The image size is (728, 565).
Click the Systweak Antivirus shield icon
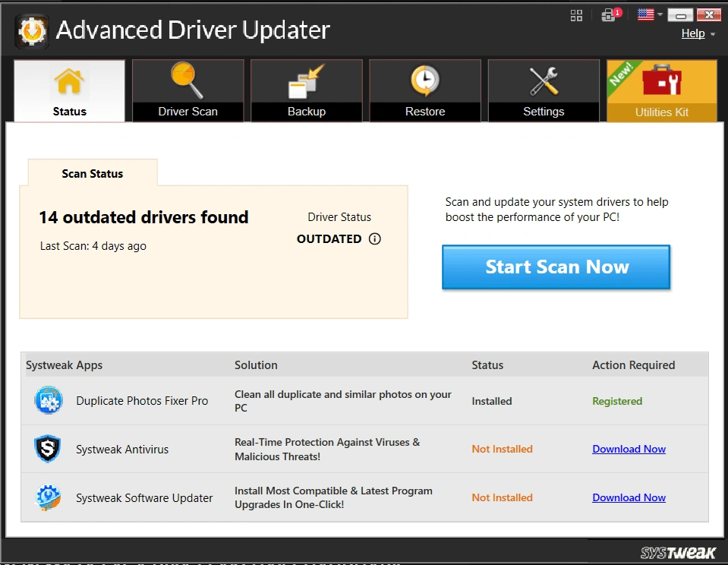[49, 449]
